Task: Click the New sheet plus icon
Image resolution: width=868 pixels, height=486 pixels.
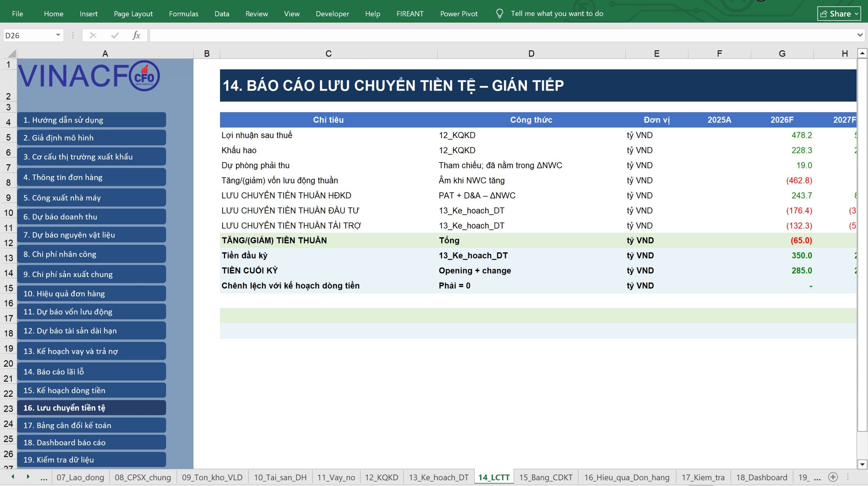Action: 833,477
